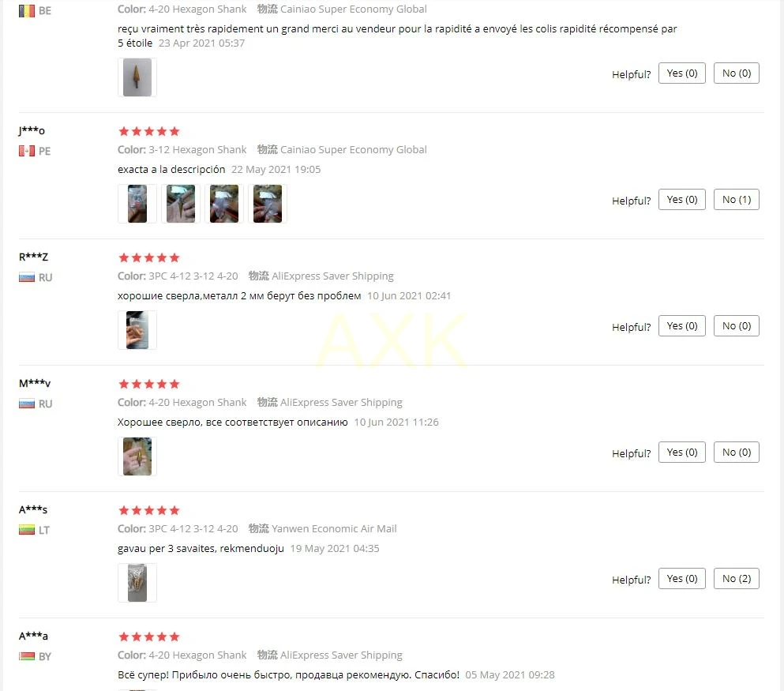Open fourth photo in J***o's review
This screenshot has width=784, height=691.
268,204
